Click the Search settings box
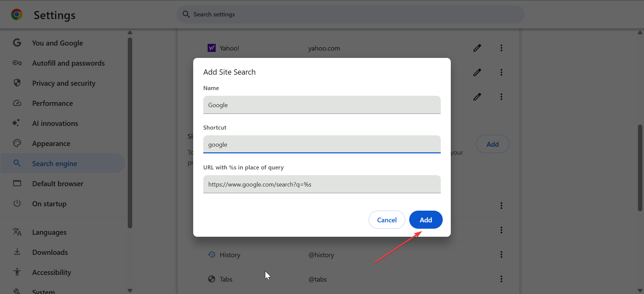Image resolution: width=644 pixels, height=294 pixels. pyautogui.click(x=350, y=14)
